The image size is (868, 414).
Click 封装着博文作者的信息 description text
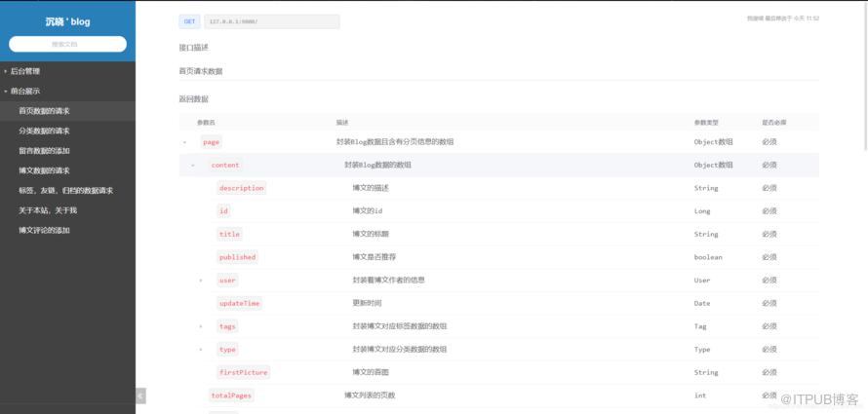point(388,281)
